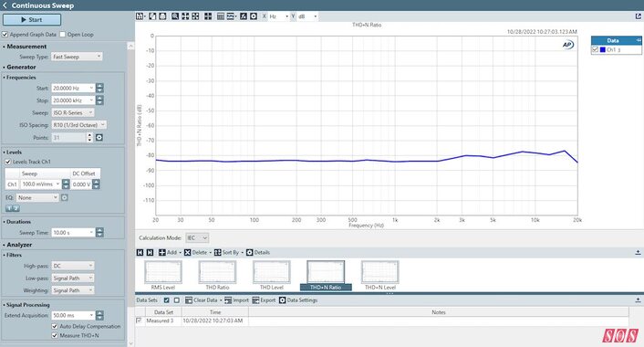Image resolution: width=644 pixels, height=347 pixels.
Task: Click the Export data icon
Action: [x=255, y=300]
